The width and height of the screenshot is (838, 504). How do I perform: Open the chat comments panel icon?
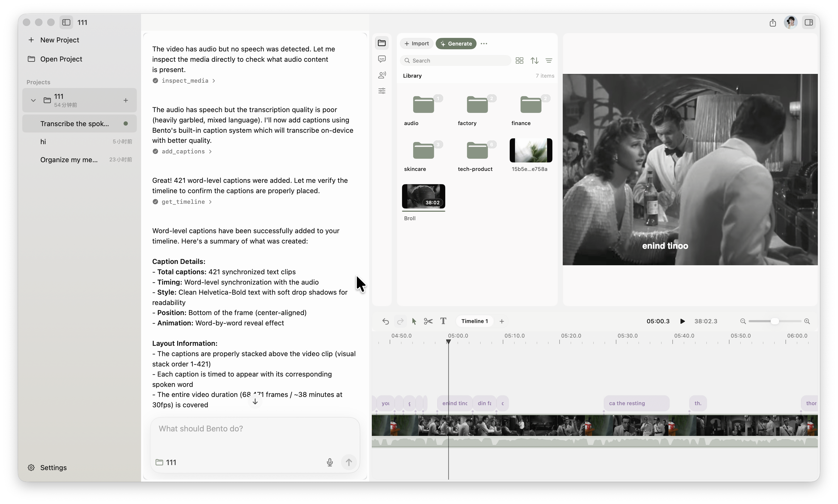(382, 59)
